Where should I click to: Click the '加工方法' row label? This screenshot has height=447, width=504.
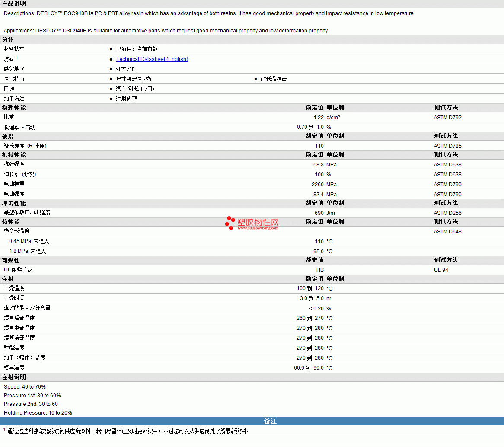coord(14,99)
